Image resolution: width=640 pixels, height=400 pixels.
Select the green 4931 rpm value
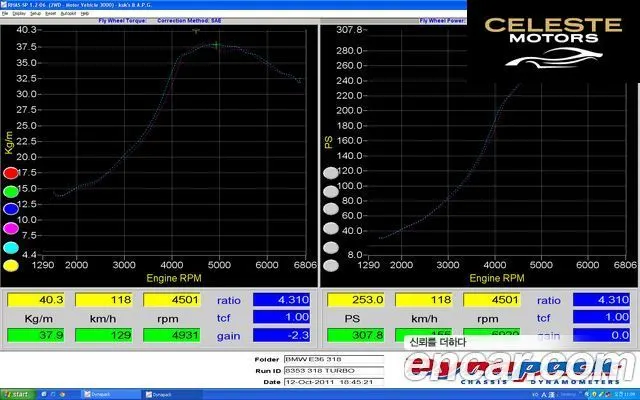point(171,335)
